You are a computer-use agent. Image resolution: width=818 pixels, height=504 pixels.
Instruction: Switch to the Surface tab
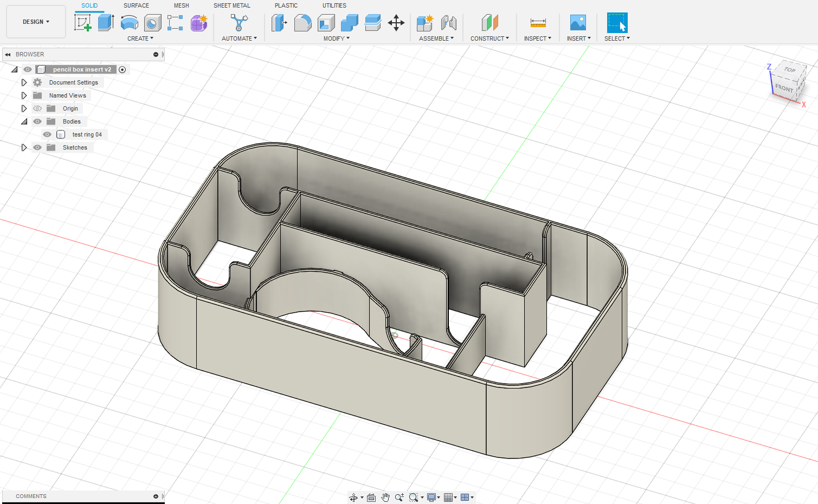(136, 5)
